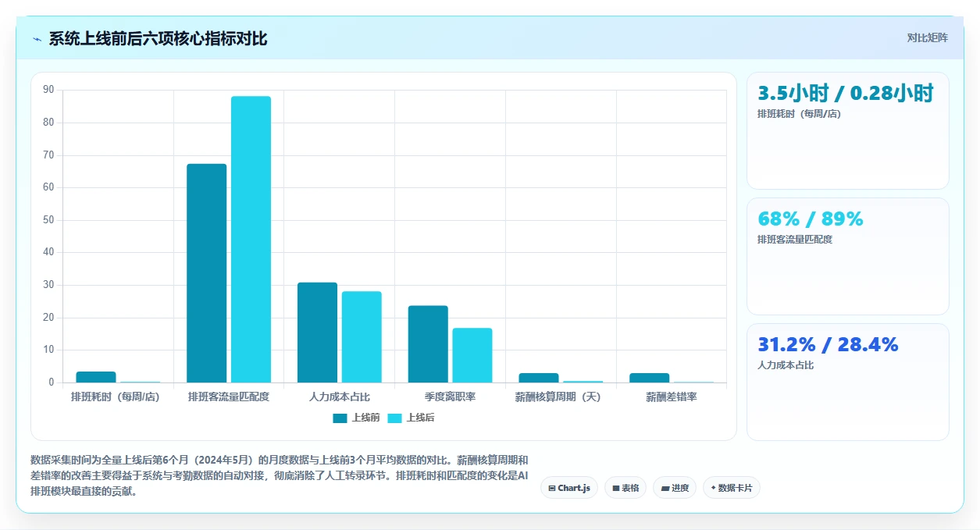Screen dimensions: 980x530
Task: Click the 上线后 bar for 人力成本占比
Action: [362, 337]
